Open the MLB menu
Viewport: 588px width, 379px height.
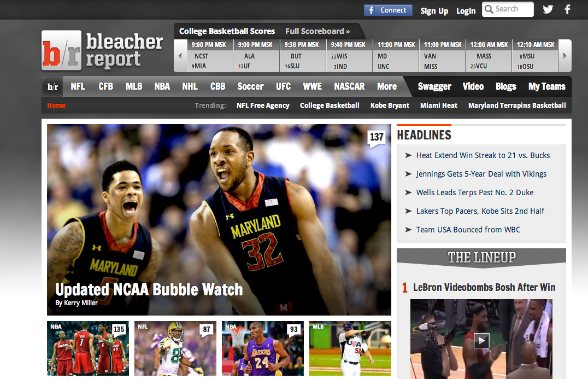(134, 86)
